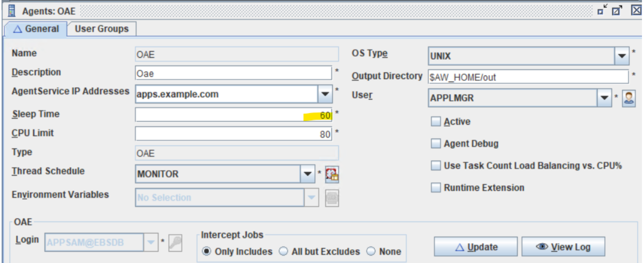This screenshot has height=263, width=644.
Task: Expand the Login dropdown
Action: click(151, 242)
